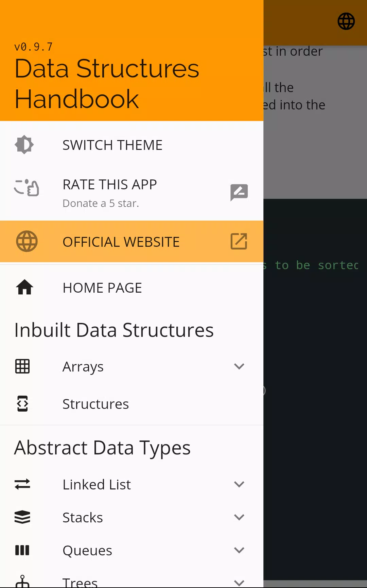Image resolution: width=367 pixels, height=588 pixels.
Task: Click the review feedback icon beside Rate This App
Action: pos(239,193)
